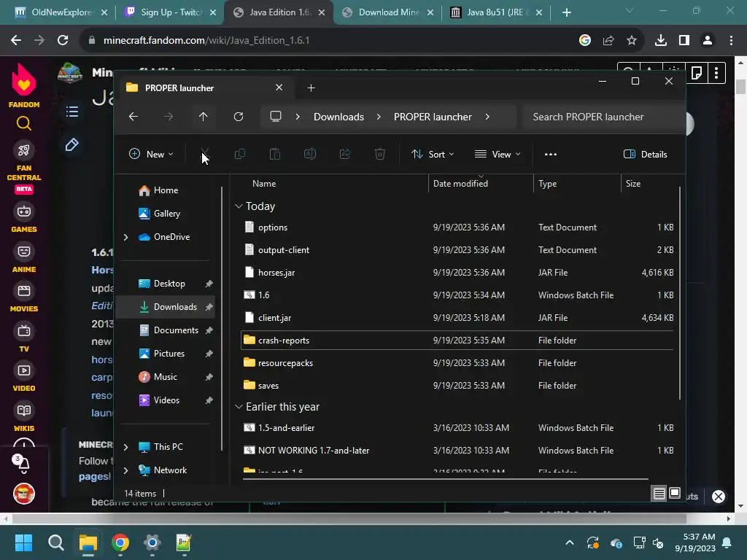
Task: Open the Sort dropdown
Action: pos(433,154)
